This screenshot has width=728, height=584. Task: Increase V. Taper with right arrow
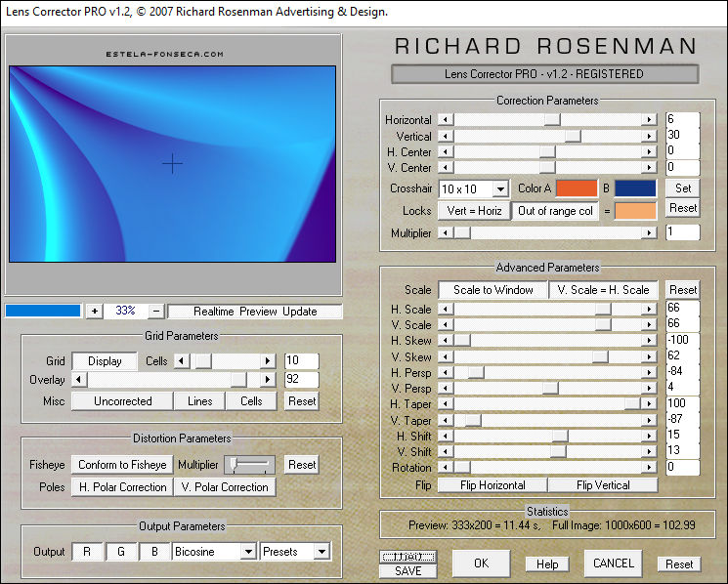tap(649, 420)
